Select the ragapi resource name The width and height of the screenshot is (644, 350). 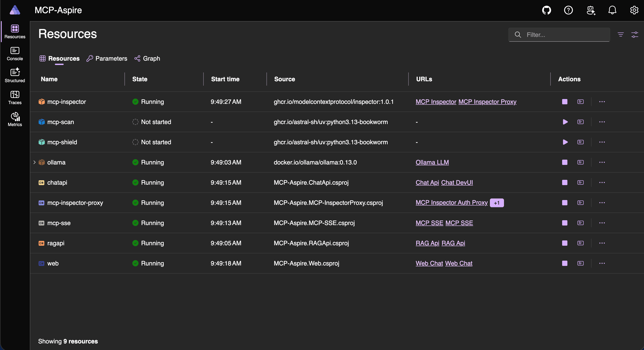click(x=56, y=243)
